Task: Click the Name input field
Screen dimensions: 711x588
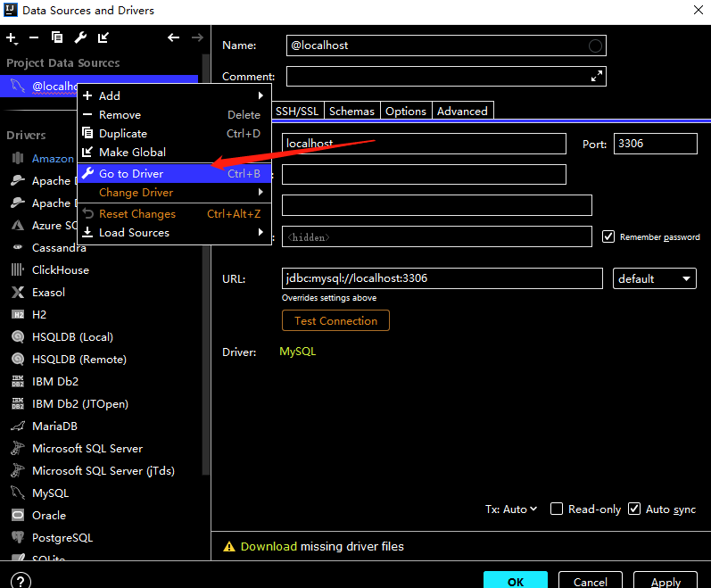Action: [x=446, y=46]
